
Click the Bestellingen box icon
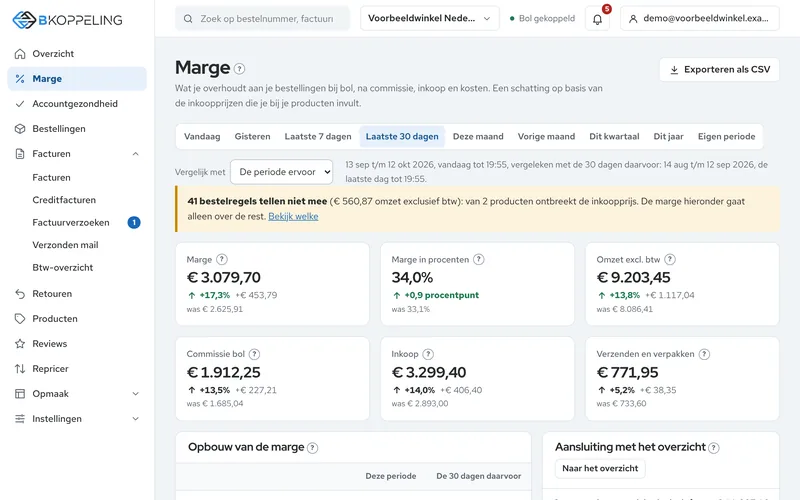pos(20,129)
